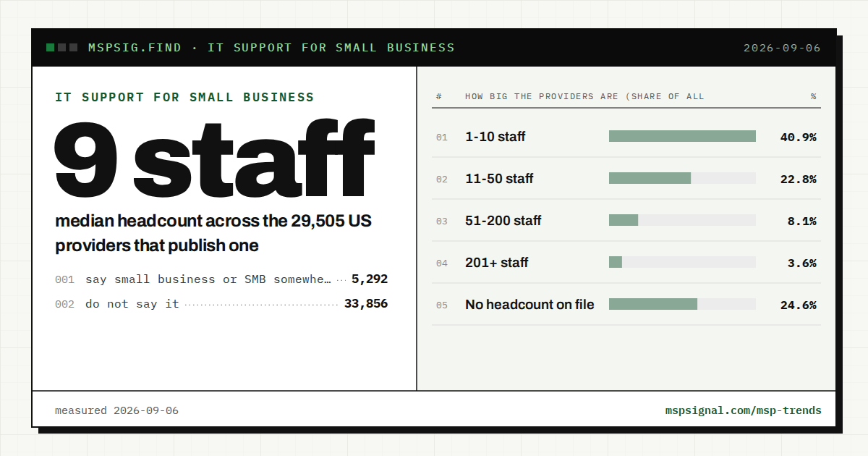Click the 40.9% value

tap(799, 137)
